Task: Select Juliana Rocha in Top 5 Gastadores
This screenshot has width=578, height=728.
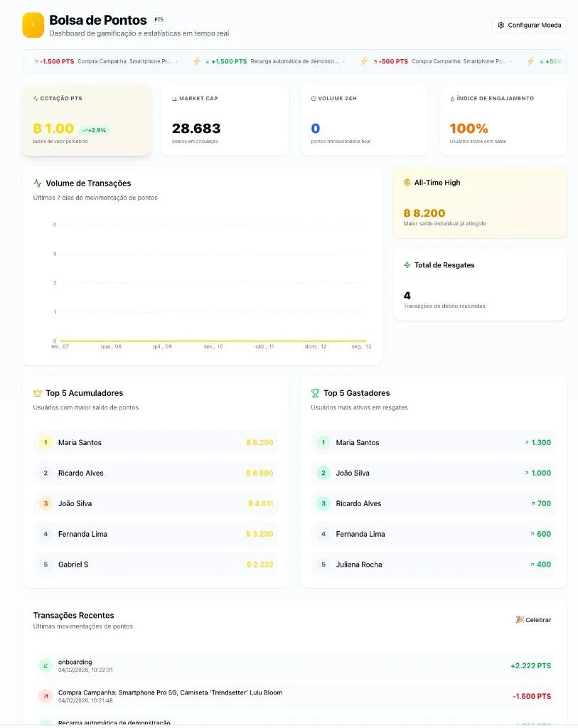Action: click(x=434, y=564)
